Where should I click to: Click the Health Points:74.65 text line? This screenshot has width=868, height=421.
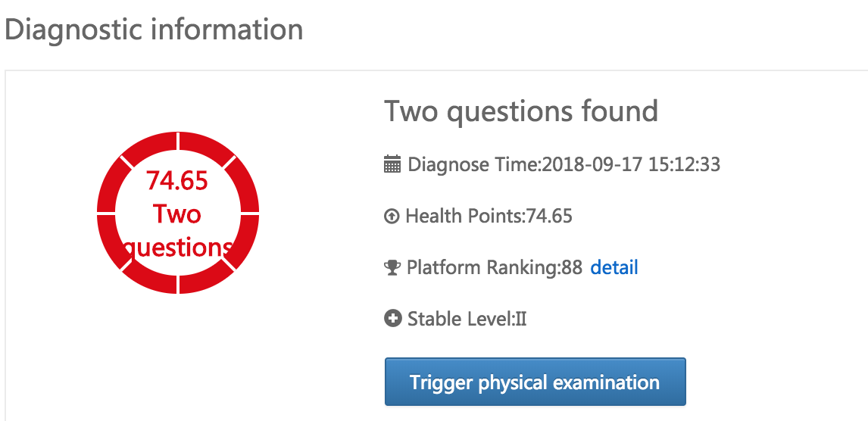[489, 217]
